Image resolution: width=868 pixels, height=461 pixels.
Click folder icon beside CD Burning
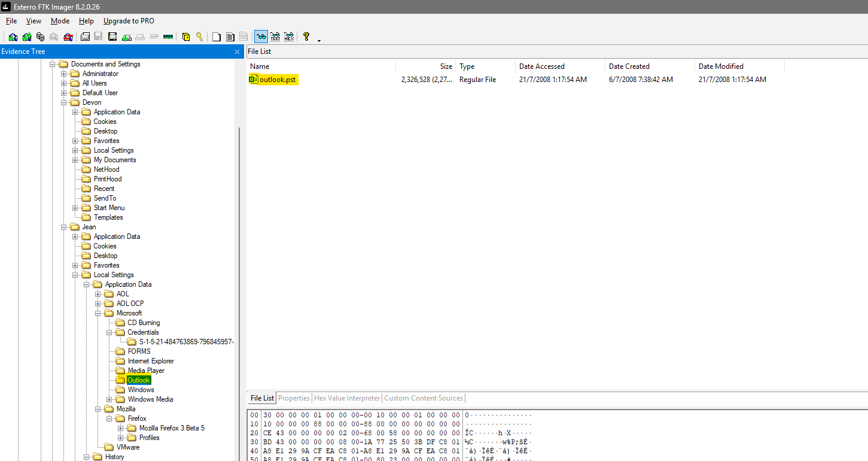[x=121, y=323]
